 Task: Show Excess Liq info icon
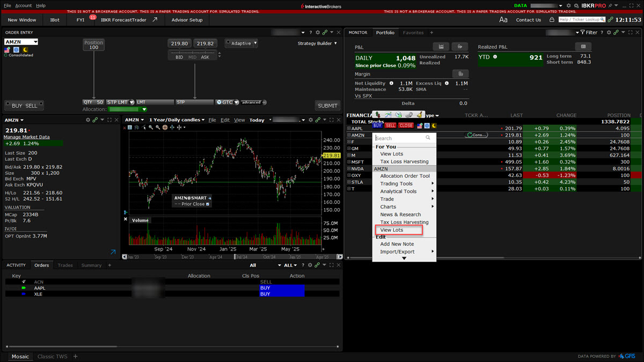pyautogui.click(x=447, y=83)
